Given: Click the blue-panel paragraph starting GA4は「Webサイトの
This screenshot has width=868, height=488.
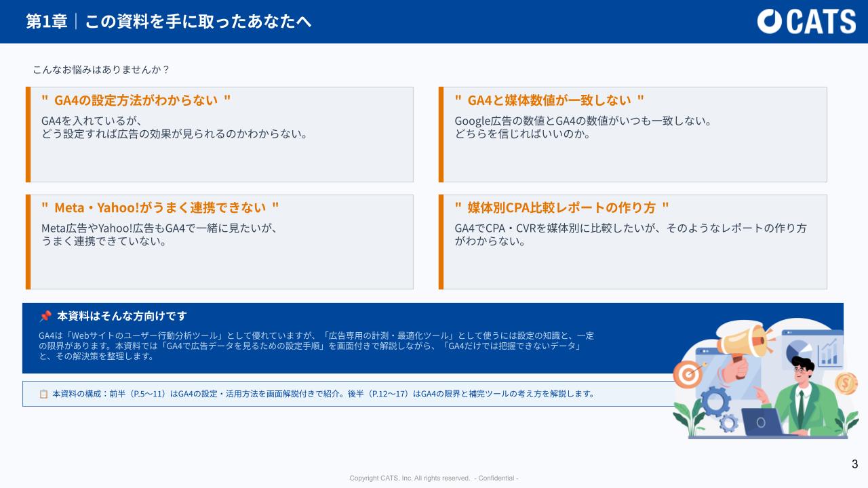Looking at the screenshot, I should [x=317, y=346].
